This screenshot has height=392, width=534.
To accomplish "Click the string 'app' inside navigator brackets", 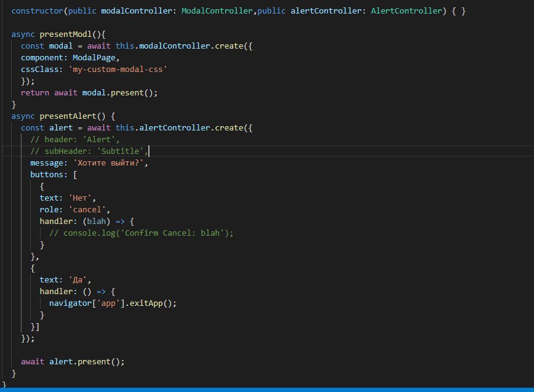I will (109, 303).
